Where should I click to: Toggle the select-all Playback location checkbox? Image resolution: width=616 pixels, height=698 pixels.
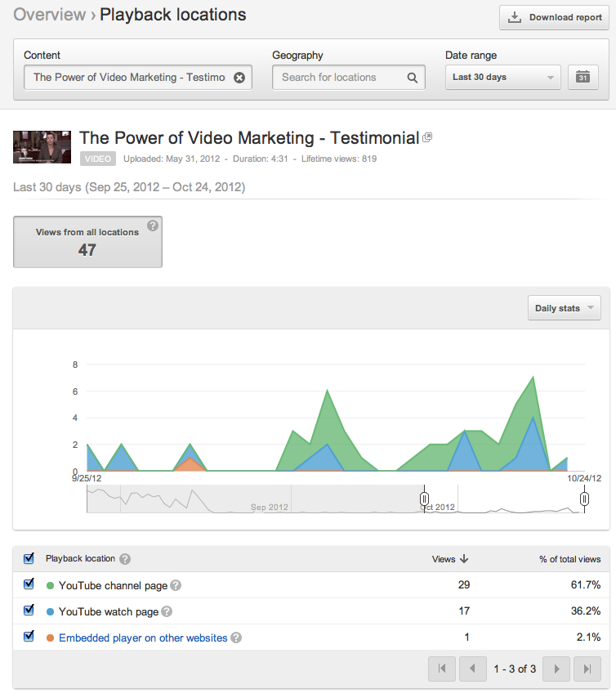29,558
